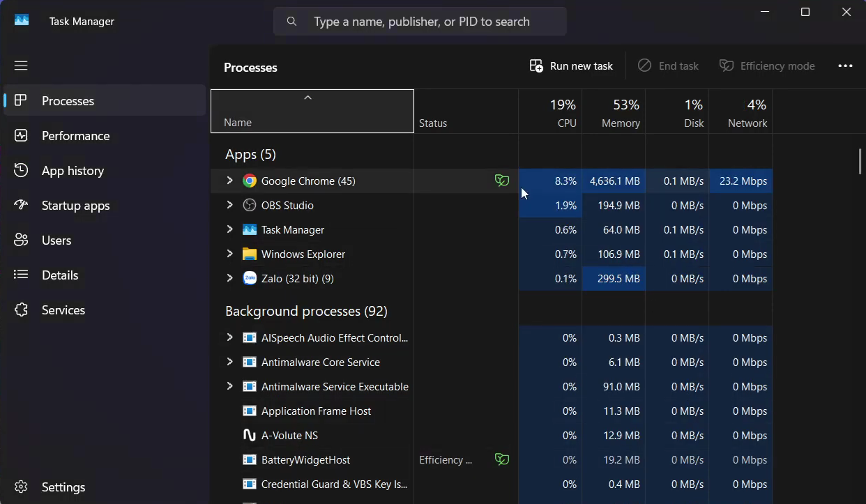Click the Windows Explorer folder icon
The height and width of the screenshot is (504, 866).
pyautogui.click(x=250, y=254)
